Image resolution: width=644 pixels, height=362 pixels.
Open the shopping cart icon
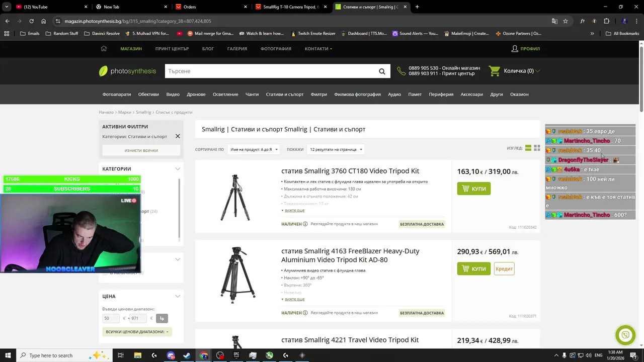[495, 71]
